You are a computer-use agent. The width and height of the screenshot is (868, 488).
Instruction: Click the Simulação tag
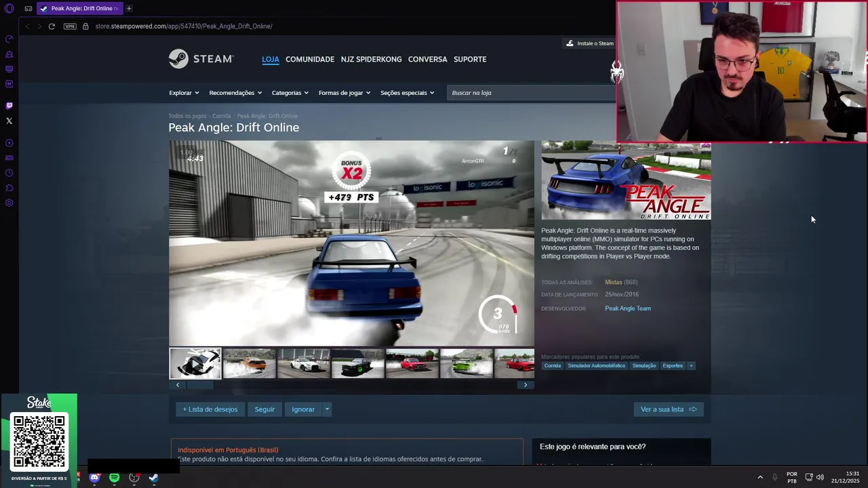point(644,366)
